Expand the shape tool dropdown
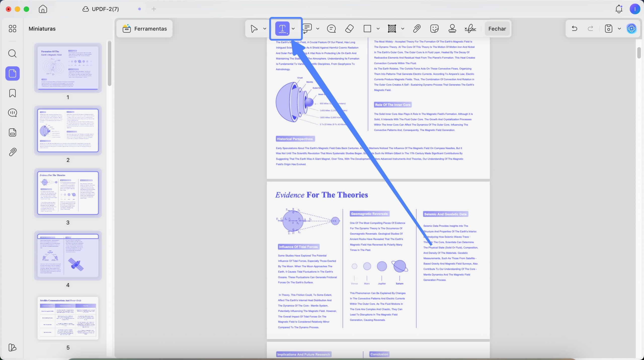 coord(378,29)
